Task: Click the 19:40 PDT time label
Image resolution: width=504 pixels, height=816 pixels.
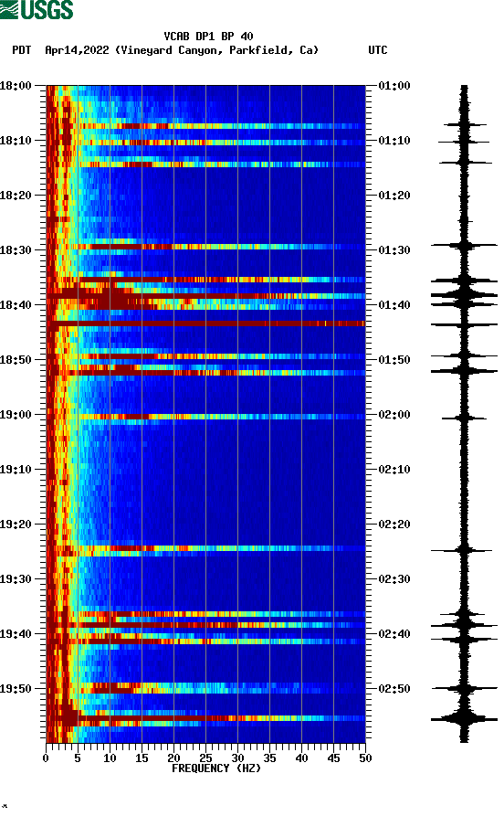Action: pyautogui.click(x=16, y=634)
